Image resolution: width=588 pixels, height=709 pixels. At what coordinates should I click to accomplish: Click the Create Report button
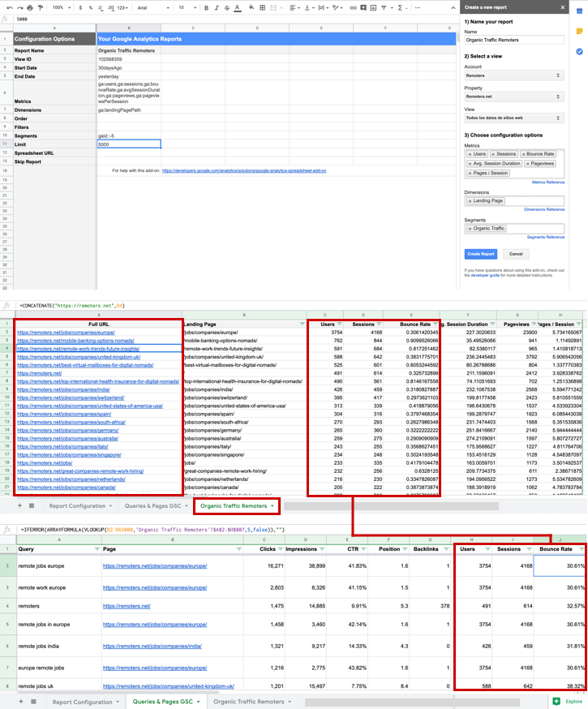click(x=481, y=254)
